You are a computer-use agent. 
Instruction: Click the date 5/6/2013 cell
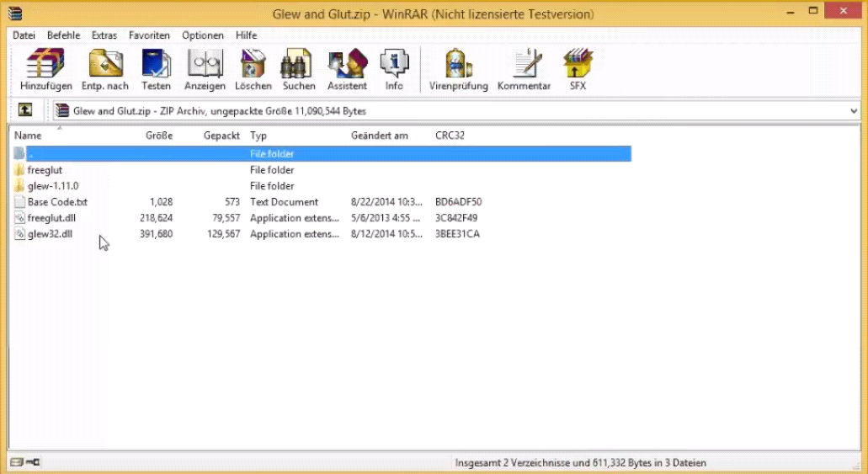click(x=386, y=218)
